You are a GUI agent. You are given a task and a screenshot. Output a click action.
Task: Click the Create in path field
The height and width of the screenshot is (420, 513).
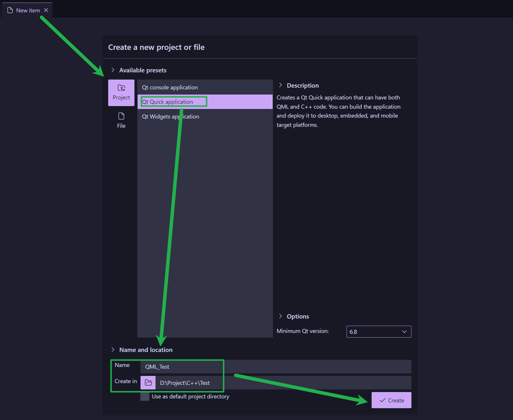click(283, 383)
